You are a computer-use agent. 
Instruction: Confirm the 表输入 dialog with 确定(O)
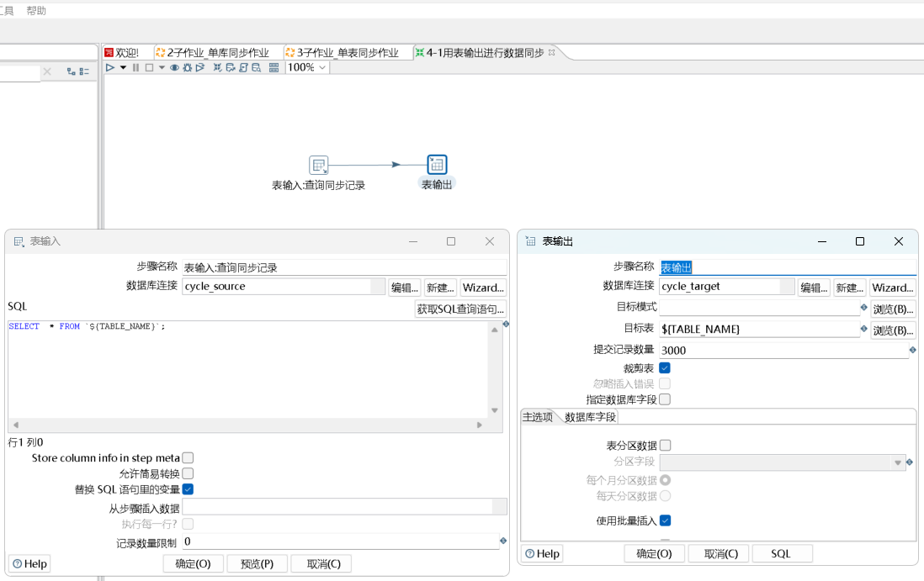tap(193, 564)
